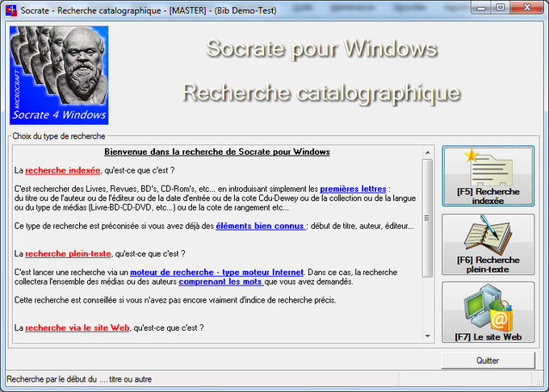549x392 pixels.
Task: Click the starred document icon for indexed search
Action: 488,168
